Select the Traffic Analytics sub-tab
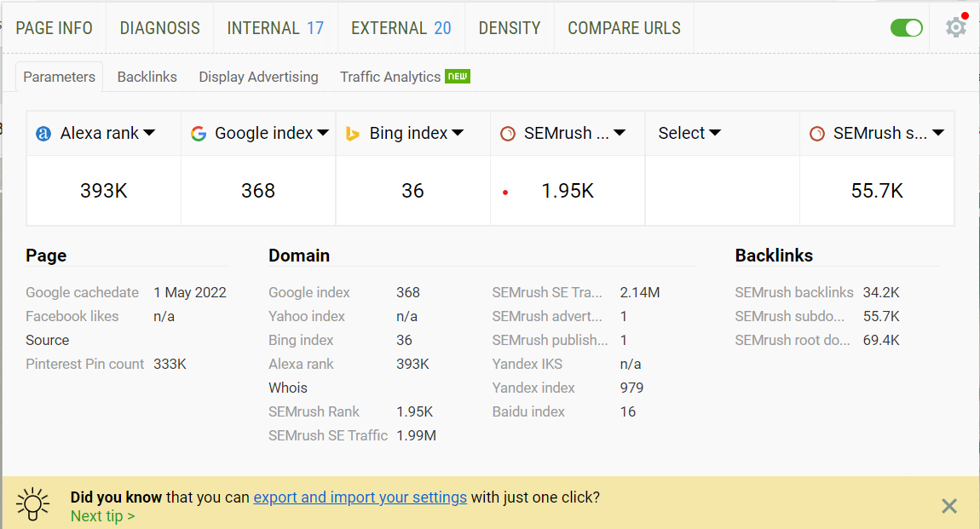 [390, 77]
